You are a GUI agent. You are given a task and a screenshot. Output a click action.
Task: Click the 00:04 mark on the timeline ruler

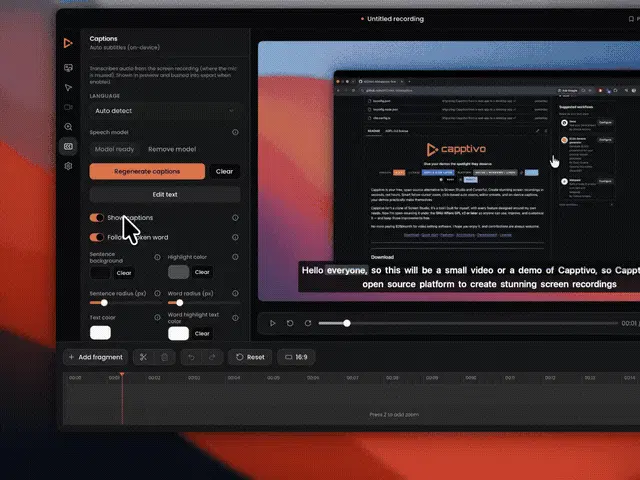tap(234, 378)
